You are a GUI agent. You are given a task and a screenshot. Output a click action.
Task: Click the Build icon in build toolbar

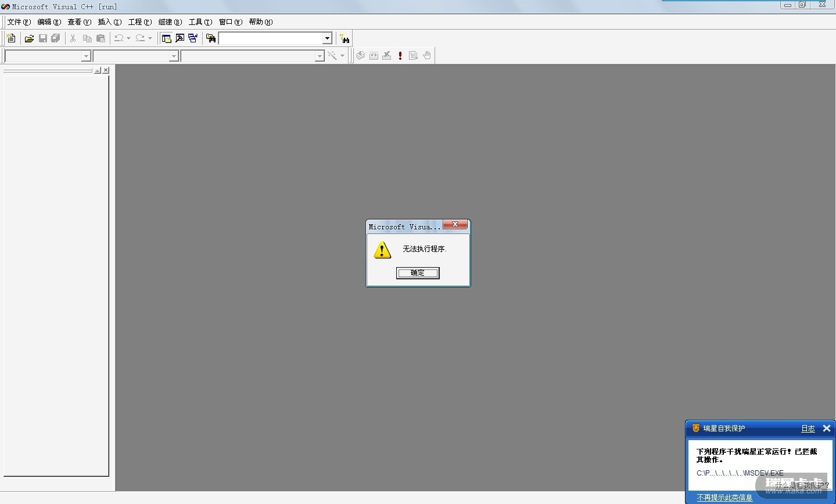click(374, 56)
